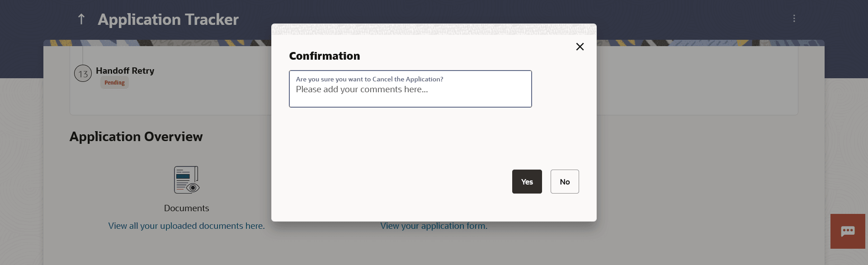Image resolution: width=868 pixels, height=265 pixels.
Task: Click the Documents card label
Action: click(x=186, y=208)
